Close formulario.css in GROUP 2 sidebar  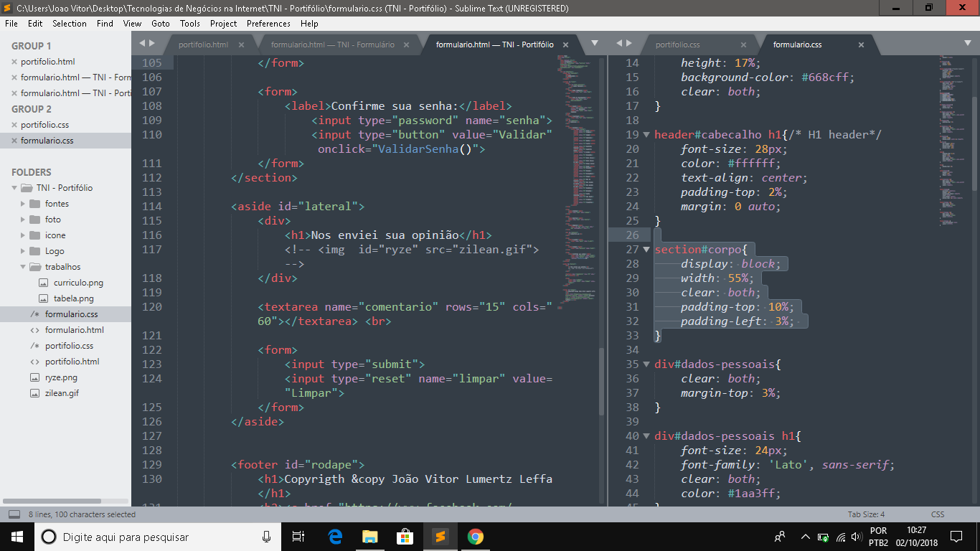[x=14, y=141]
